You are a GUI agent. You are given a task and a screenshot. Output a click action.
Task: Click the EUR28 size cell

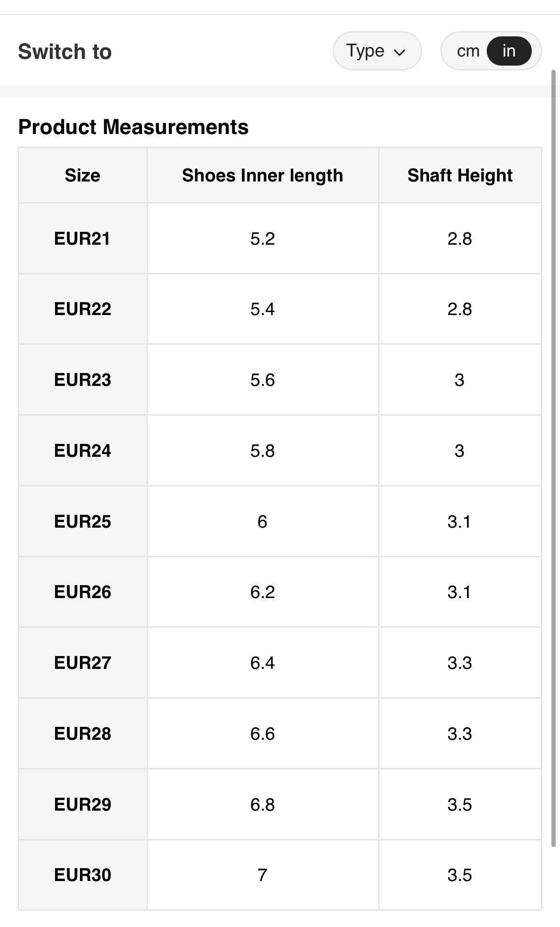[82, 734]
